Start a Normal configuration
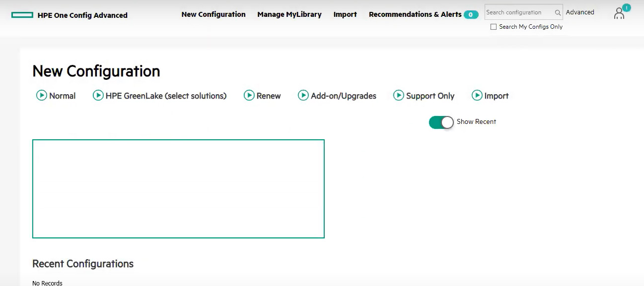This screenshot has width=644, height=286. (x=63, y=96)
